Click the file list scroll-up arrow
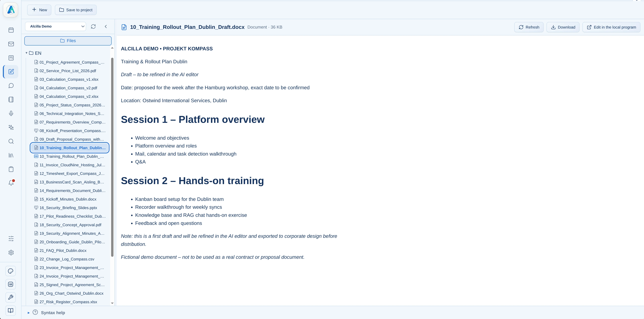 pos(112,48)
